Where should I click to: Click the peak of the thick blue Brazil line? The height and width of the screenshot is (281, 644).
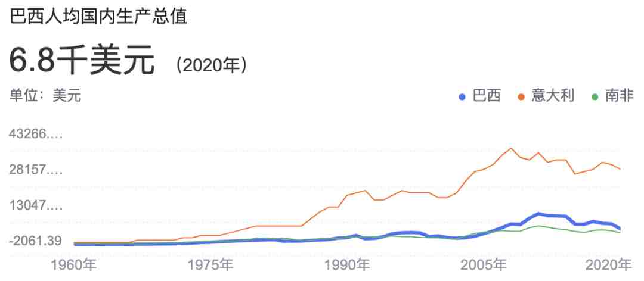[x=538, y=214]
